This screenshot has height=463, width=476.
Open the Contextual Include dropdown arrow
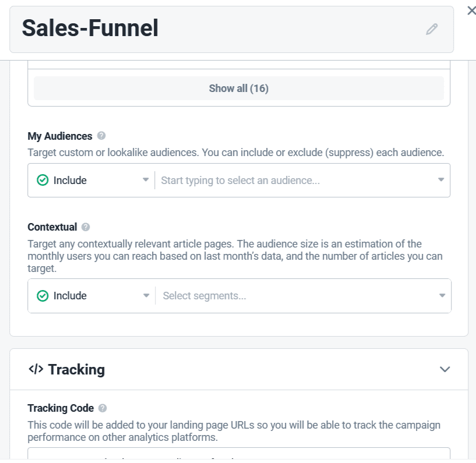click(146, 296)
